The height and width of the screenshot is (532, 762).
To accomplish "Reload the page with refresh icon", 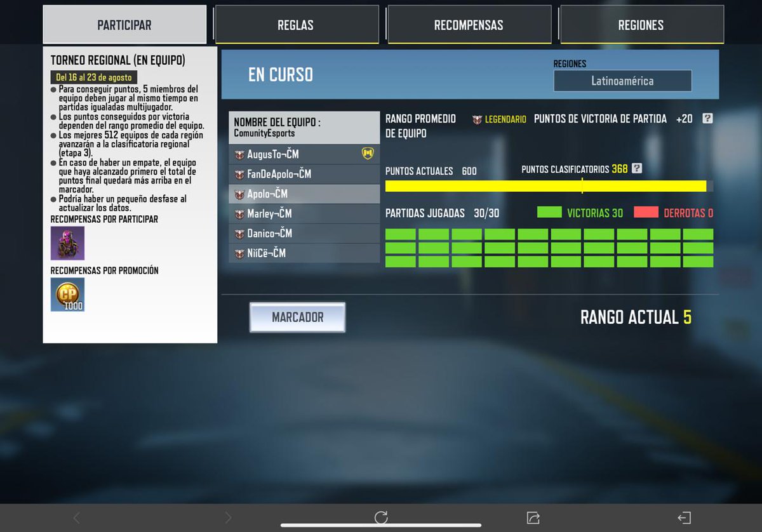I will pyautogui.click(x=381, y=517).
